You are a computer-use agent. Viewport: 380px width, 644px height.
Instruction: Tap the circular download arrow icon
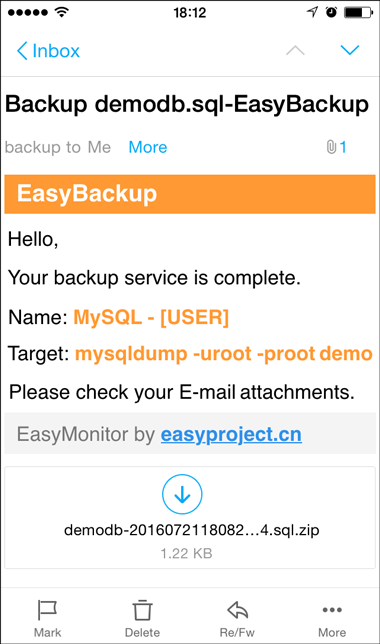[182, 494]
